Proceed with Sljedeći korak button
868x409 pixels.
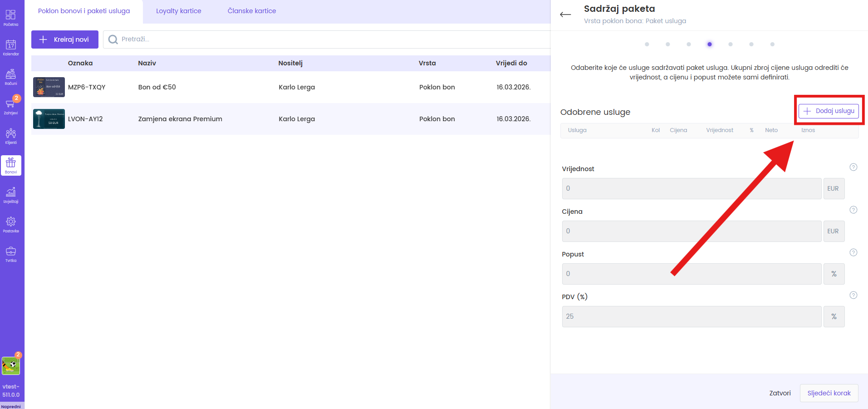click(829, 393)
